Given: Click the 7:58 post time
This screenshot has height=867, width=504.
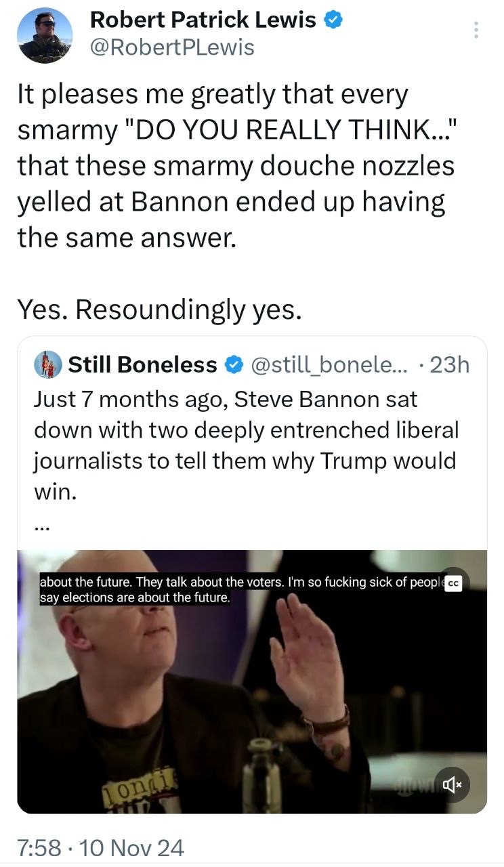Looking at the screenshot, I should [39, 848].
